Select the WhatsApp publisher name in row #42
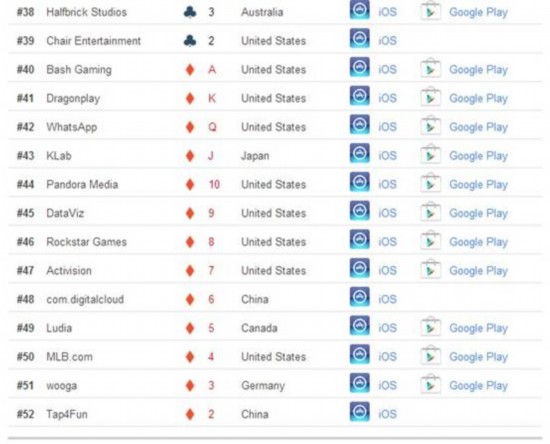550x444 pixels. pos(72,127)
